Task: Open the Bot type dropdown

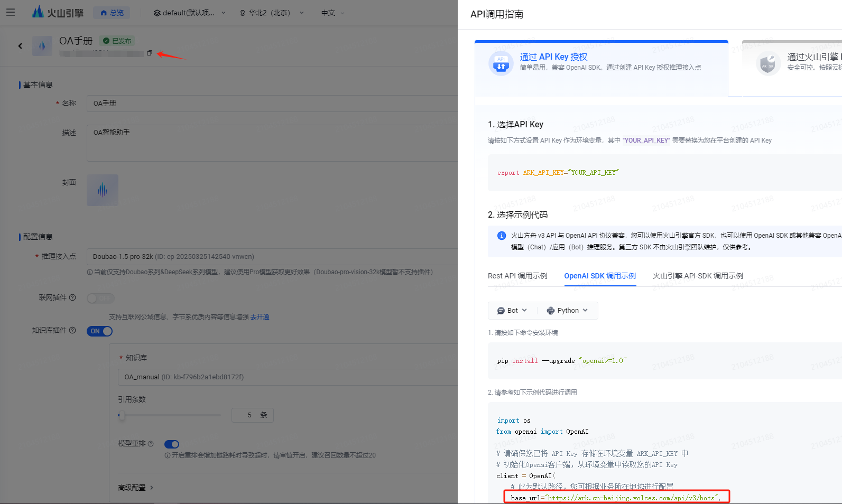Action: pyautogui.click(x=512, y=311)
